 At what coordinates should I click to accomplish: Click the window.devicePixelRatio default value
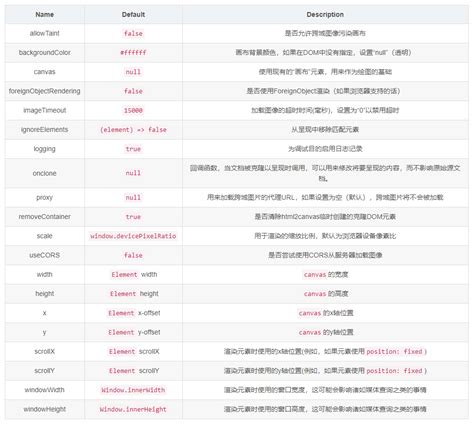tap(133, 236)
